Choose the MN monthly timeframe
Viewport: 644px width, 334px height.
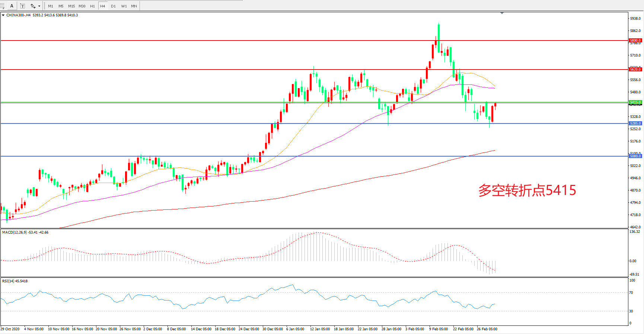[x=134, y=6]
